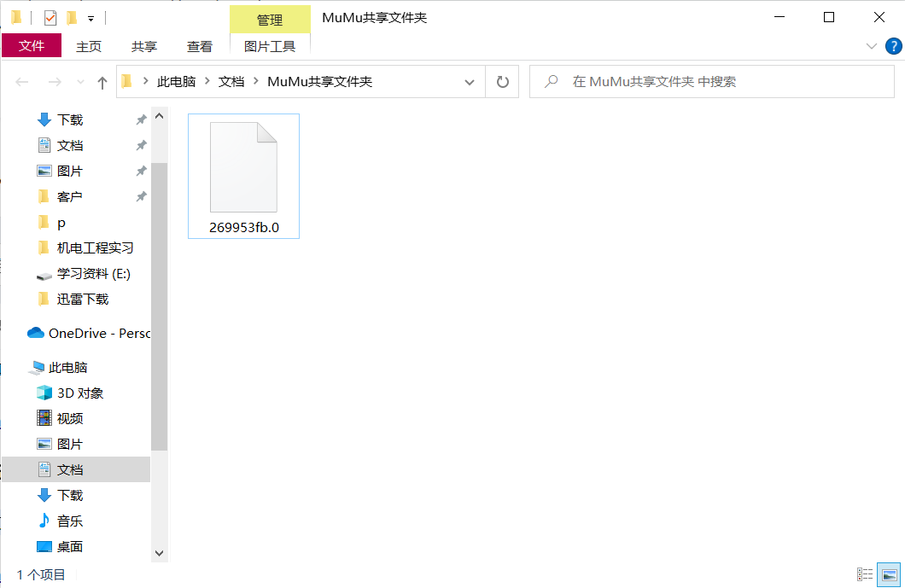Open the 文件 menu
This screenshot has height=588, width=905.
[32, 46]
